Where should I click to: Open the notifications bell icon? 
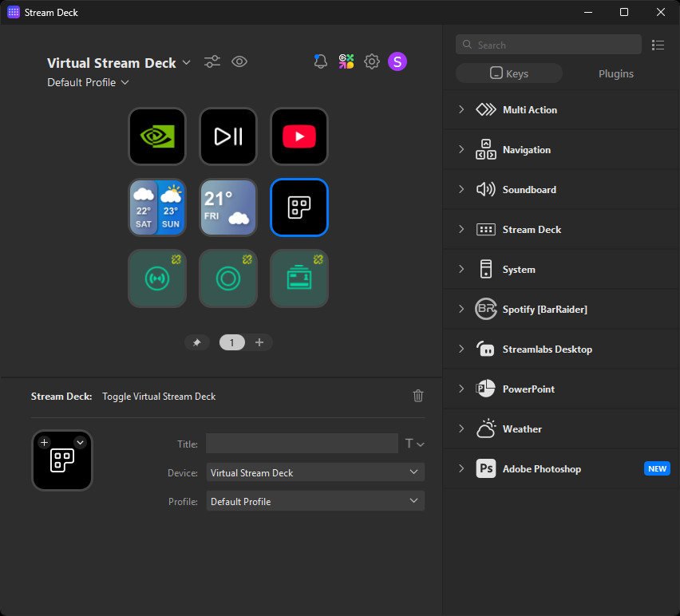321,61
